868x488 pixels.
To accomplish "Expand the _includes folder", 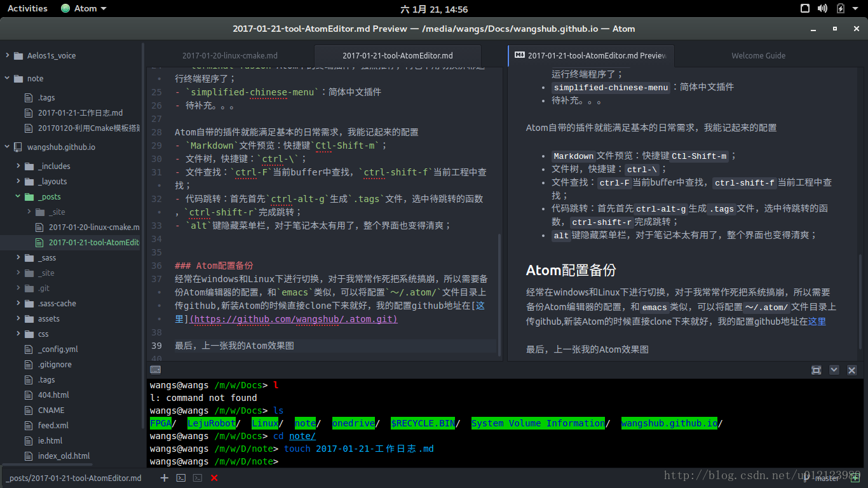I will (x=18, y=166).
